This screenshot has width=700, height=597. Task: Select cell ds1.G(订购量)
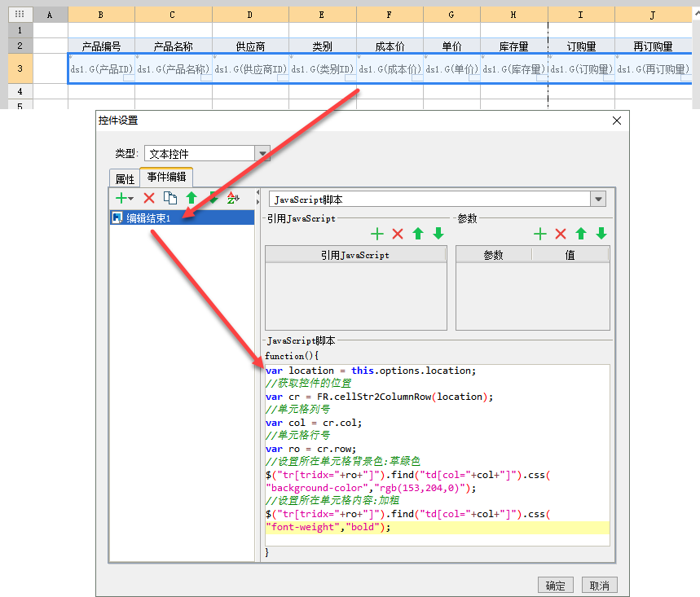581,68
